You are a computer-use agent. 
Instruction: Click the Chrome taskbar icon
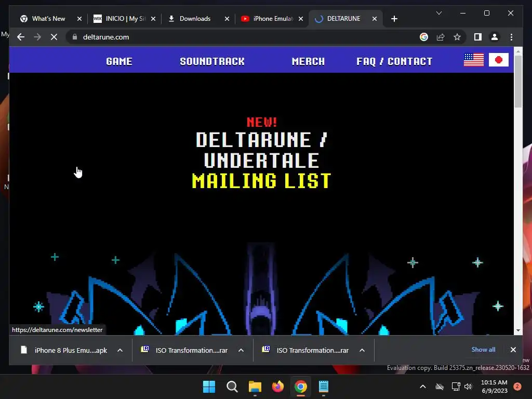(301, 387)
